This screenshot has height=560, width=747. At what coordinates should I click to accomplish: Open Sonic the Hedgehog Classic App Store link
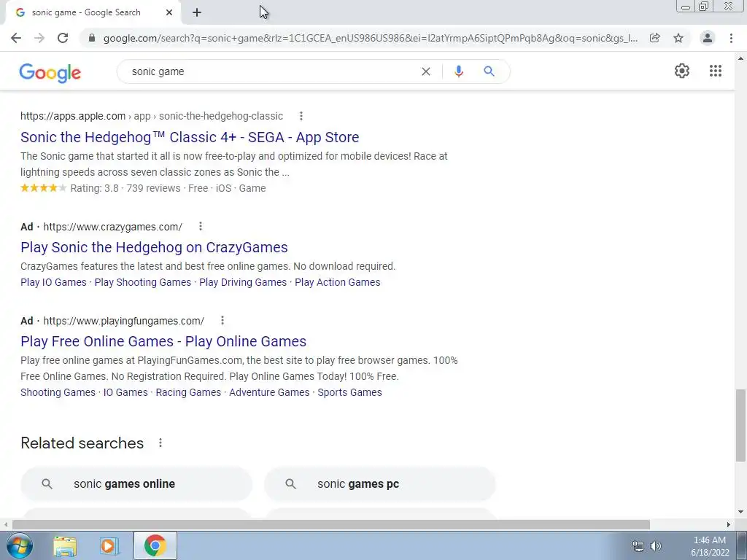pos(190,137)
